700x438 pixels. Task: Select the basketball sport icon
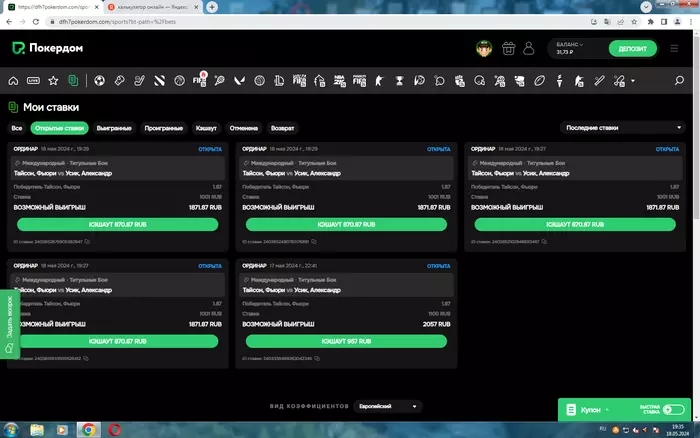coord(179,81)
